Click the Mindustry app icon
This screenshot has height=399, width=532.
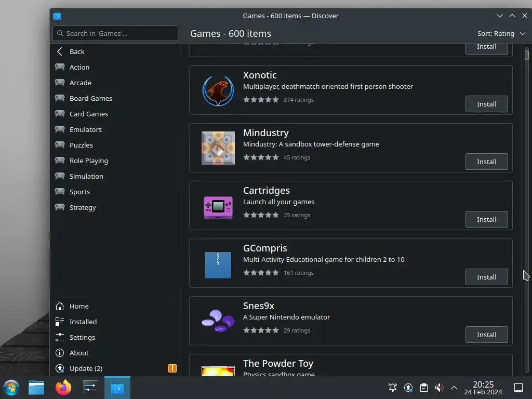218,148
